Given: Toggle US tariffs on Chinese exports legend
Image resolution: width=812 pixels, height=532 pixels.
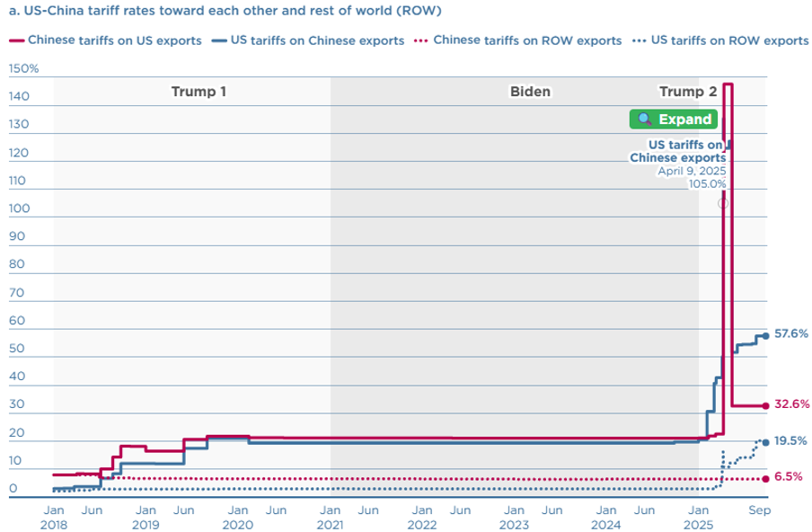Looking at the screenshot, I should coord(316,40).
